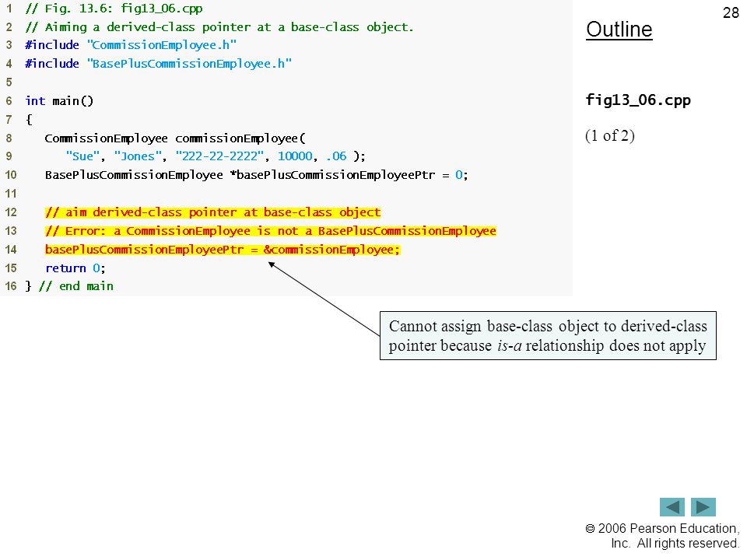The height and width of the screenshot is (560, 747).
Task: Click line number 16 in the gutter
Action: [10, 286]
